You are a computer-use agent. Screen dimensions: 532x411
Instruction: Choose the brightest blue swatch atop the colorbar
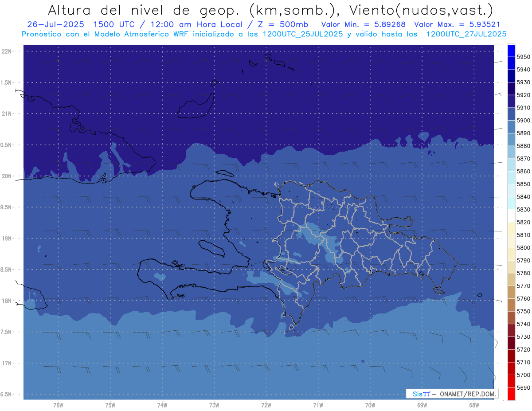pyautogui.click(x=511, y=51)
